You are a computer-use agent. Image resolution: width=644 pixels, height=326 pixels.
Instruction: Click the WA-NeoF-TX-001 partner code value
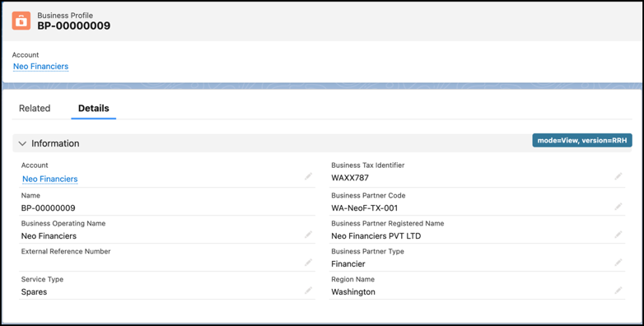click(x=364, y=208)
